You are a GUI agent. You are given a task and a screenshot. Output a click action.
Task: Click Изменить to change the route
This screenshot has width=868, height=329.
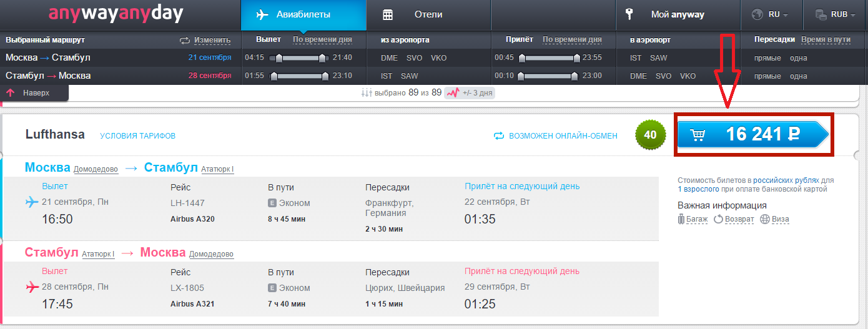click(212, 40)
